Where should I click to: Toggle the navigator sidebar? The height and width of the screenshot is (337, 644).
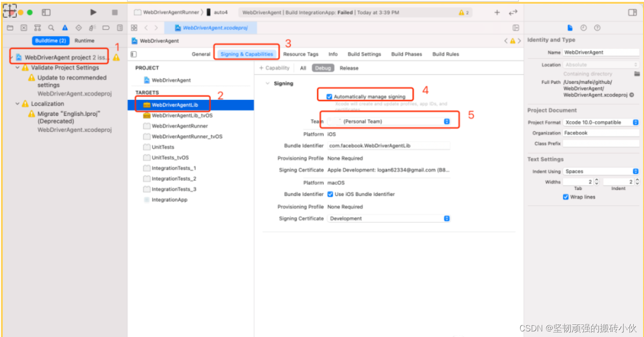point(46,12)
